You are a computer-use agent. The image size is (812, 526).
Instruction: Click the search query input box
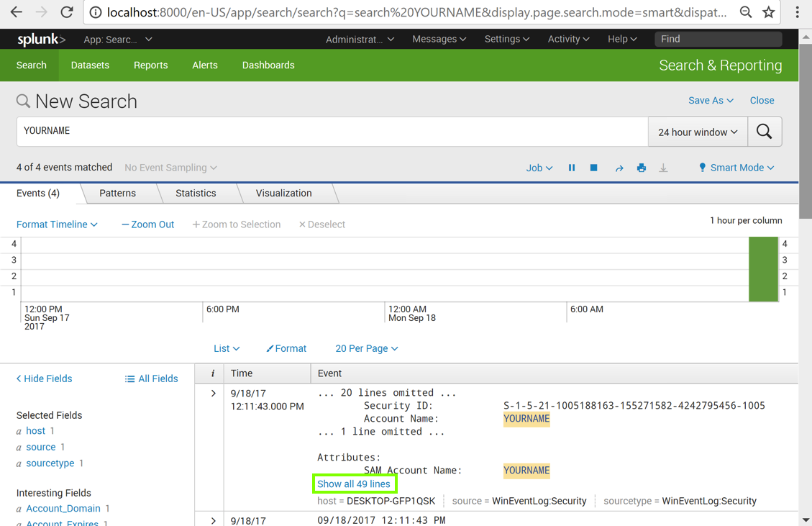(x=332, y=132)
